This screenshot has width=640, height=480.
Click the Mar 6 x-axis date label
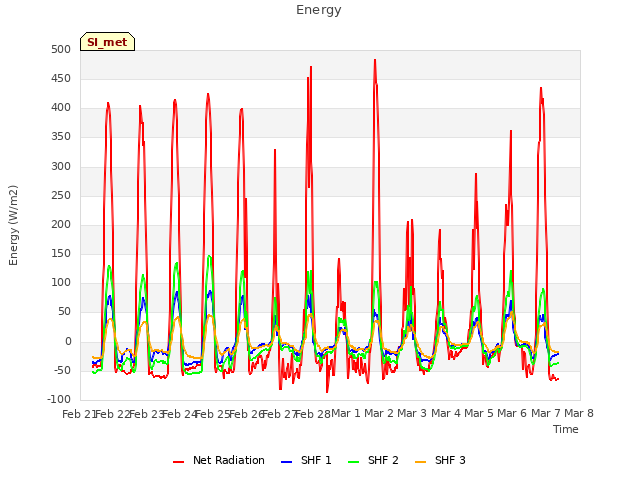click(x=512, y=413)
